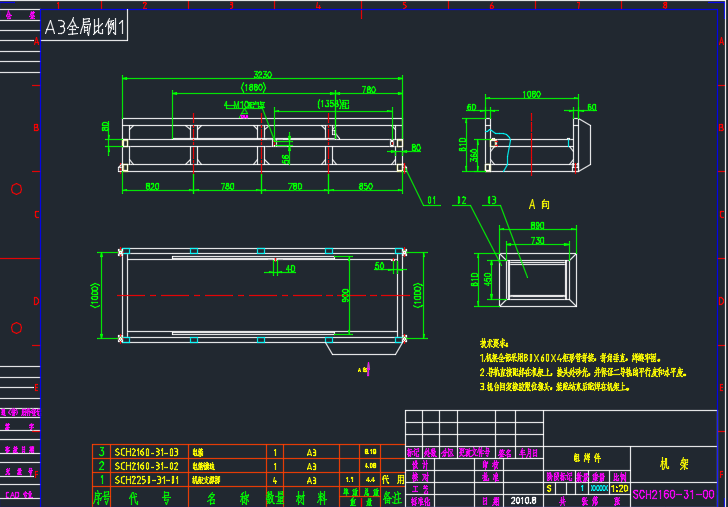Screen dimensions: 728x507
Task: Click technical requirement line 3
Action: coord(555,386)
